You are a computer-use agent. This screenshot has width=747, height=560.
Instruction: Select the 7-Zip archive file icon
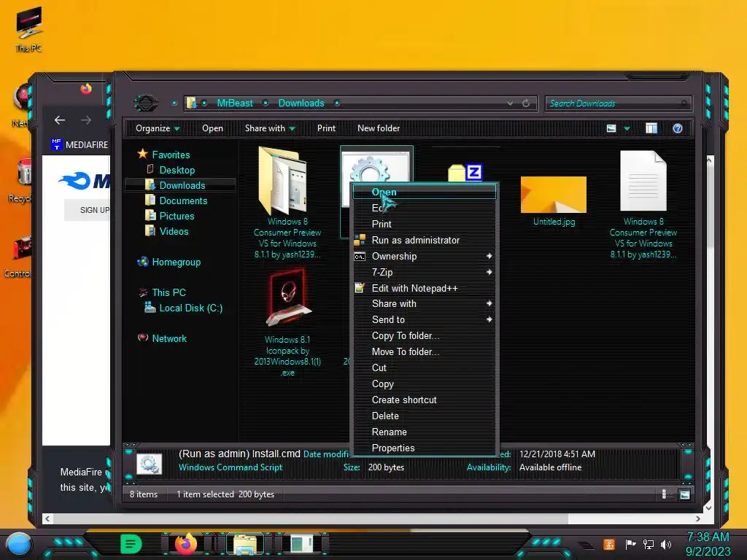coord(465,172)
